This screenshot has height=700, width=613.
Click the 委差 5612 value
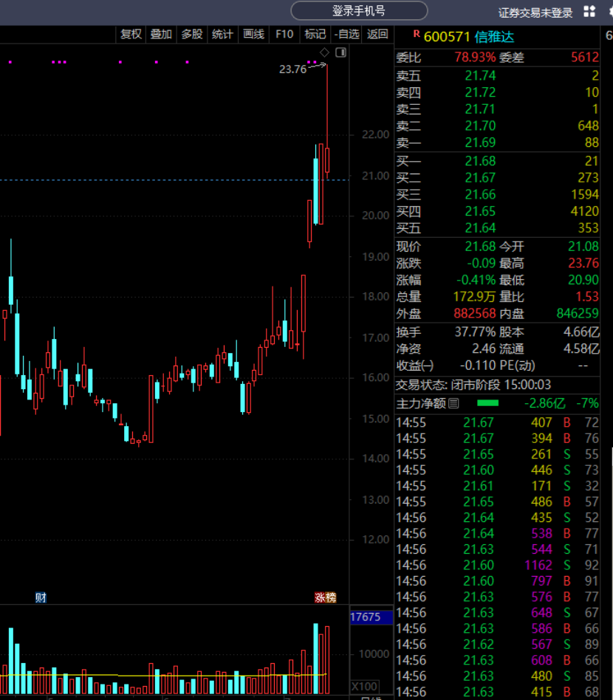[585, 57]
